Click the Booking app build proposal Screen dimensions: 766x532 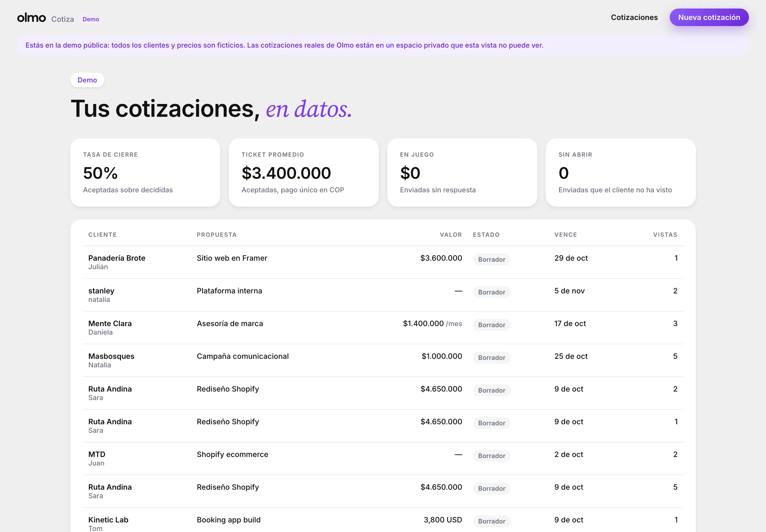click(229, 520)
